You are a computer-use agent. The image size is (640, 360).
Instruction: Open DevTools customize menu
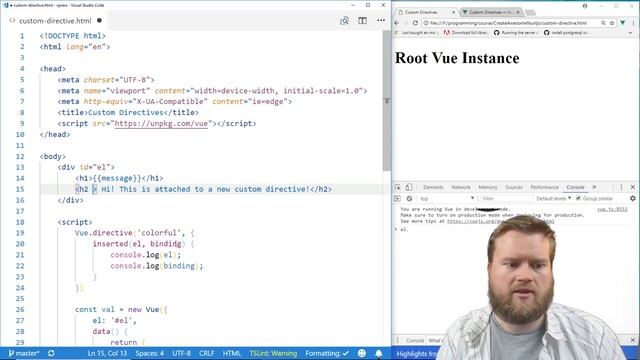coord(621,187)
